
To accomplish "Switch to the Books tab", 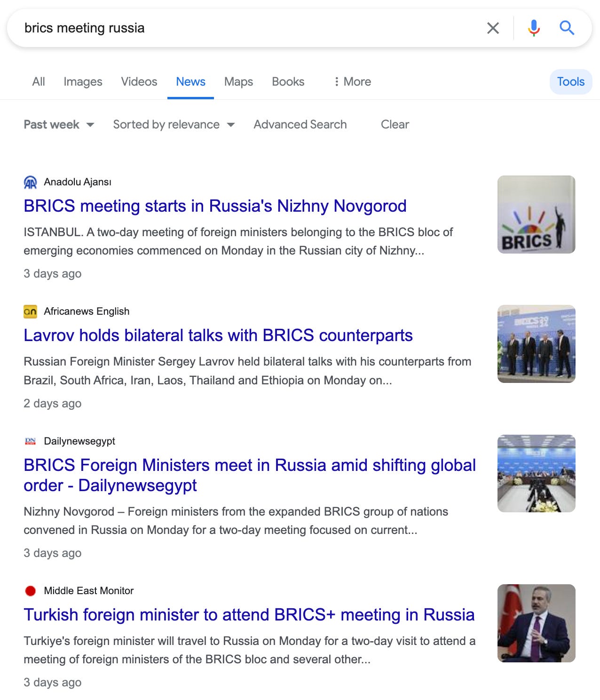I will 288,82.
